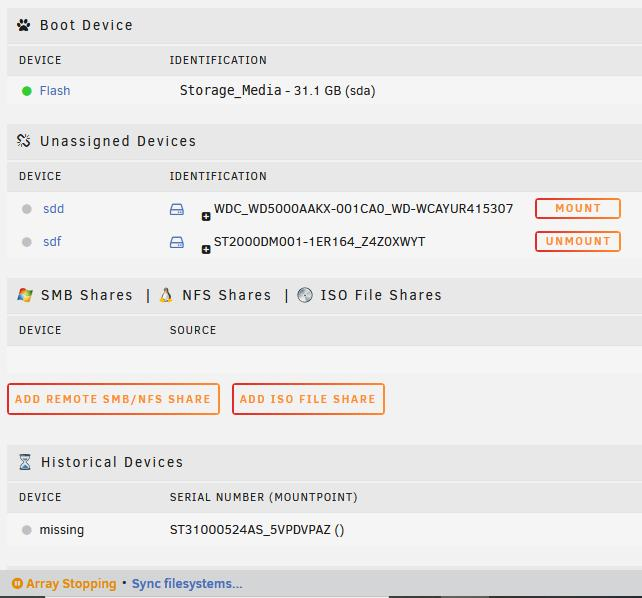The image size is (642, 598).
Task: Click SERIAL NUMBER (MOUNTPOINT) column header
Action: click(264, 497)
